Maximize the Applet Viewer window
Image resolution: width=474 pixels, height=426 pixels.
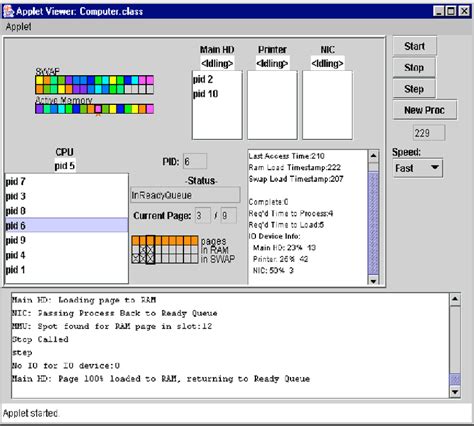(x=451, y=11)
